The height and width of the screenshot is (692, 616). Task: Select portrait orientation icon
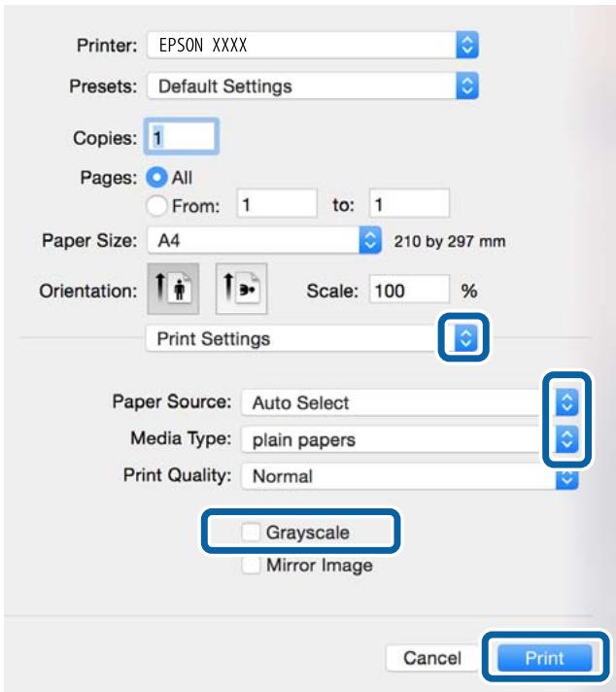[173, 289]
